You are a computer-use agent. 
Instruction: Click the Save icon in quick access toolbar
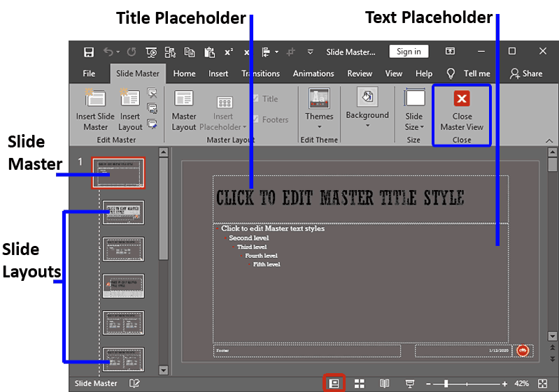coord(89,52)
